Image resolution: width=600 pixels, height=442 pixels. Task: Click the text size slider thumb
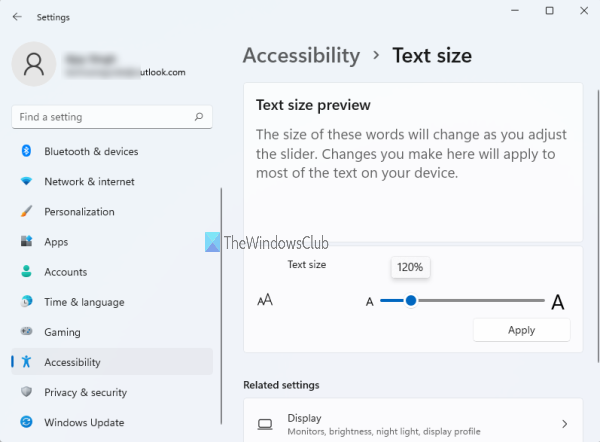(410, 300)
